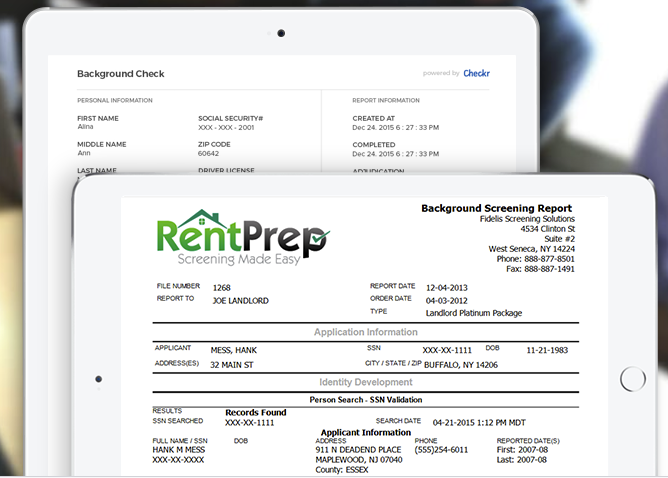Select order date 04-03-2012
This screenshot has height=478, width=668.
coord(446,301)
